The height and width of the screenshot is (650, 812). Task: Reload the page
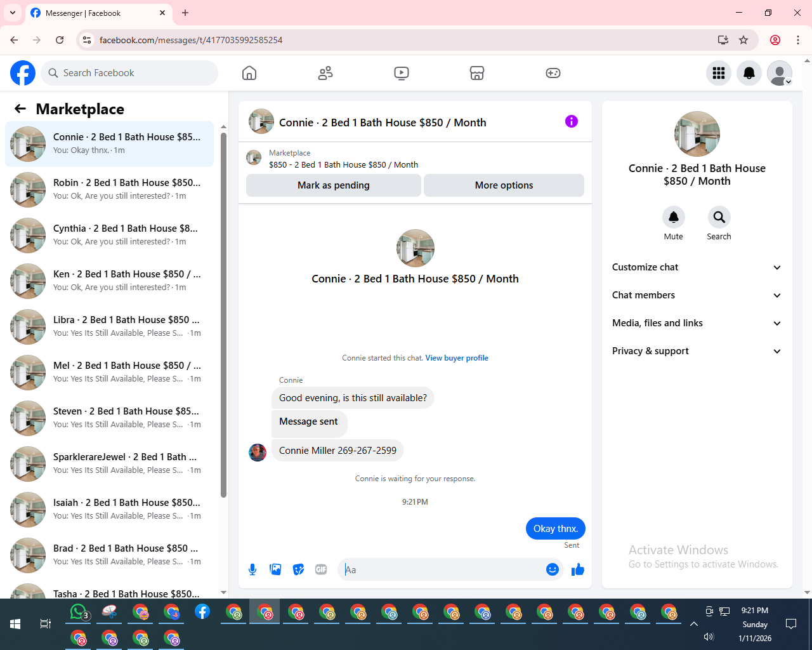click(x=60, y=40)
